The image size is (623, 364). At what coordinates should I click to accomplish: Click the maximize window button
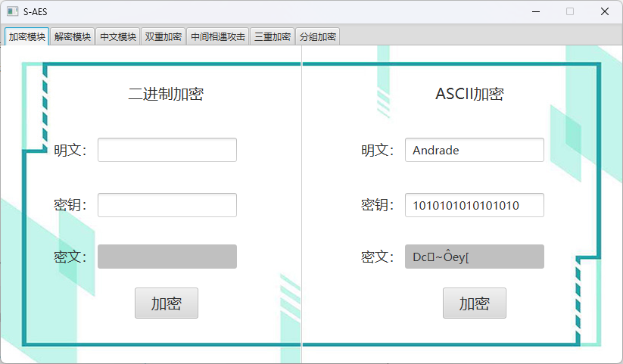pyautogui.click(x=570, y=11)
